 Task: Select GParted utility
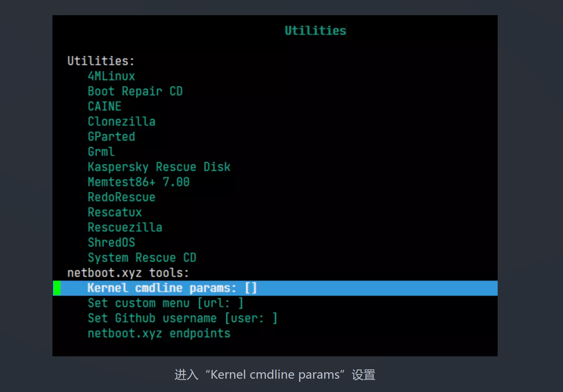(111, 137)
